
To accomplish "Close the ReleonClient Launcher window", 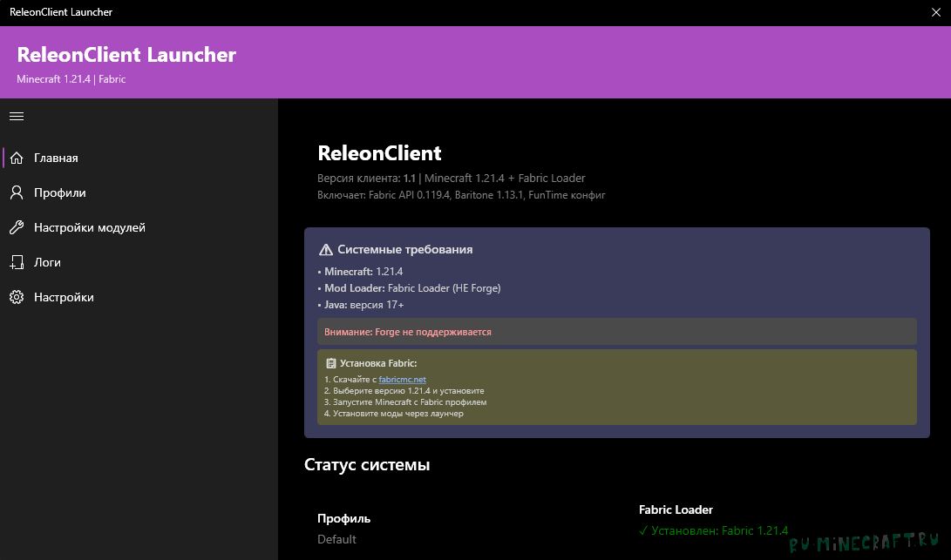I will pos(936,12).
